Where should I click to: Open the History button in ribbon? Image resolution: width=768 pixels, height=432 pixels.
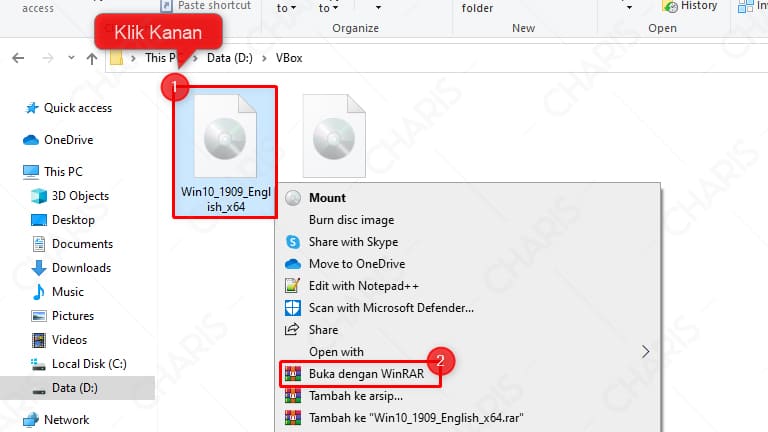(690, 6)
